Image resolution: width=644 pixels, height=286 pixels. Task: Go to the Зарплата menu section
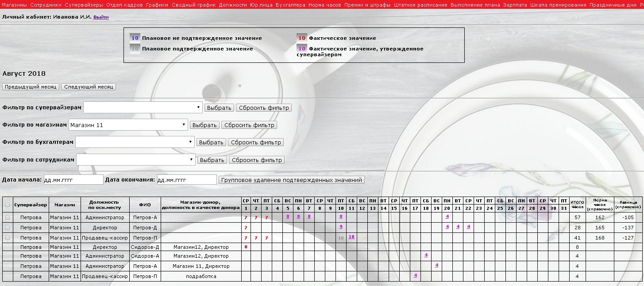pyautogui.click(x=515, y=5)
